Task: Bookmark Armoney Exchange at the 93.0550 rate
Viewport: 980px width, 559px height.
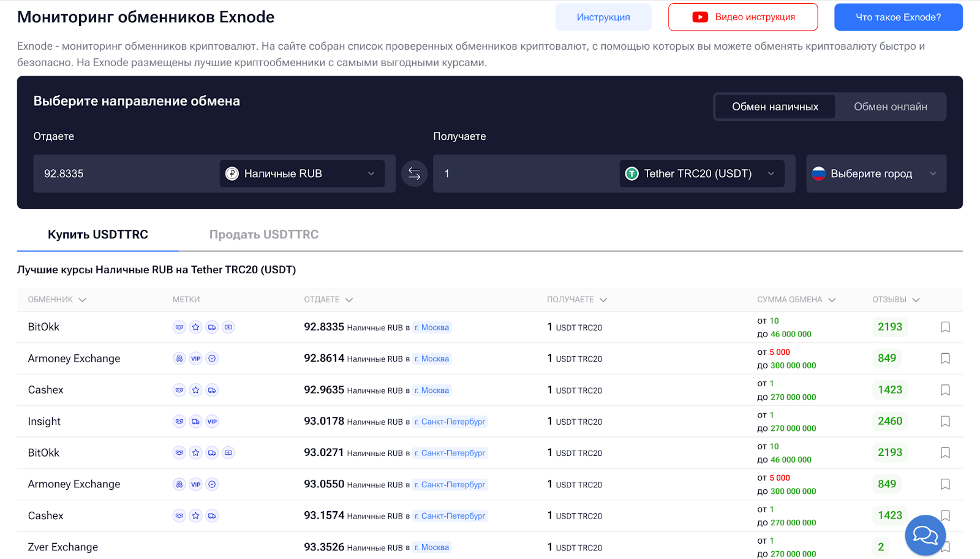Action: pos(945,484)
